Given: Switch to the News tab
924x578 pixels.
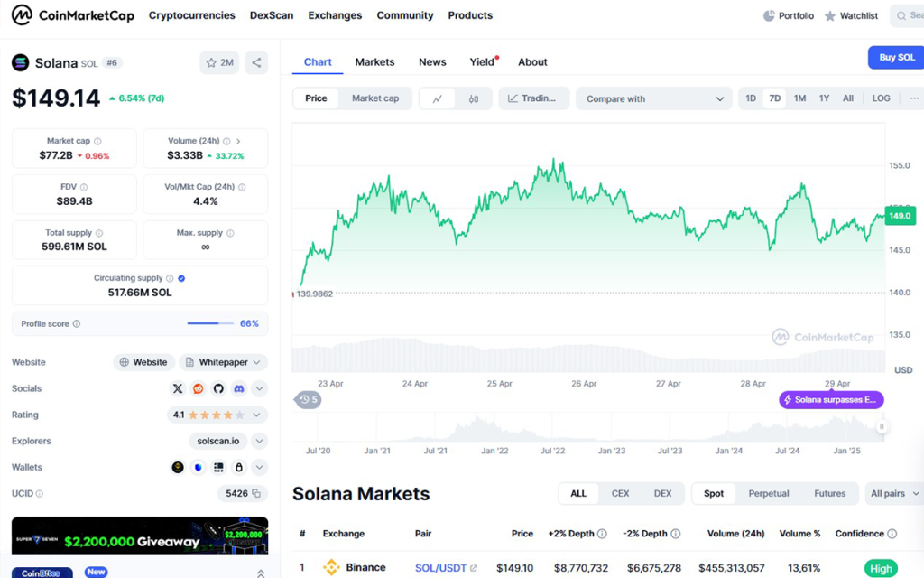Looking at the screenshot, I should [432, 62].
